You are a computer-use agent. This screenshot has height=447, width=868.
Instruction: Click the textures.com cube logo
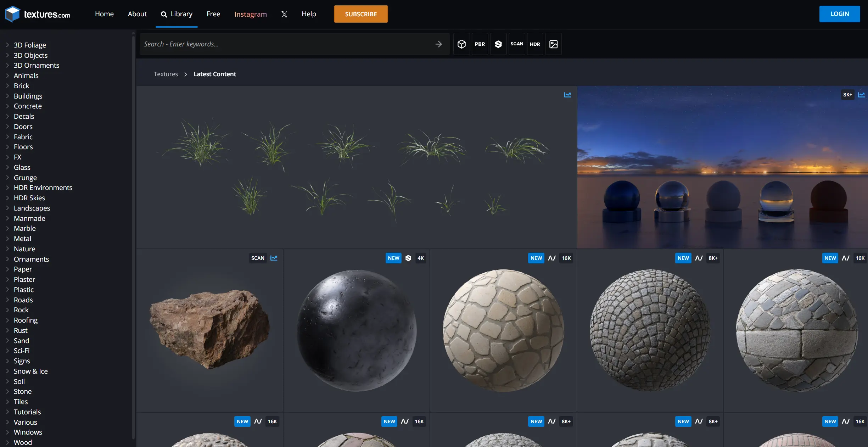[x=13, y=14]
